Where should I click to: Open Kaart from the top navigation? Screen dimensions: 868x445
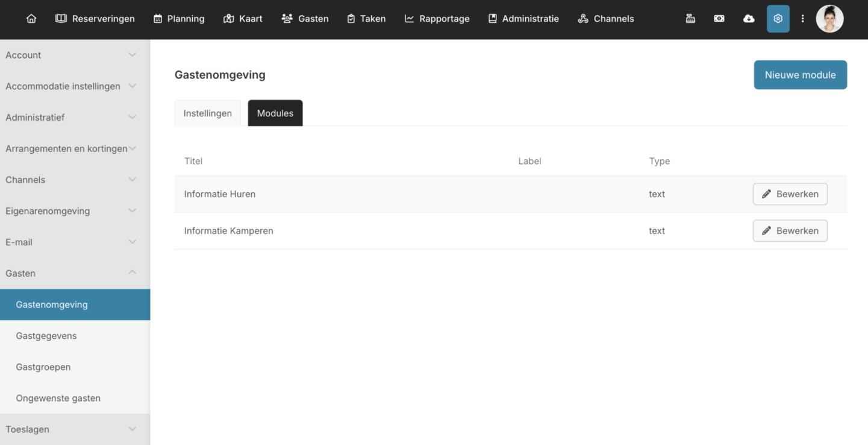243,19
